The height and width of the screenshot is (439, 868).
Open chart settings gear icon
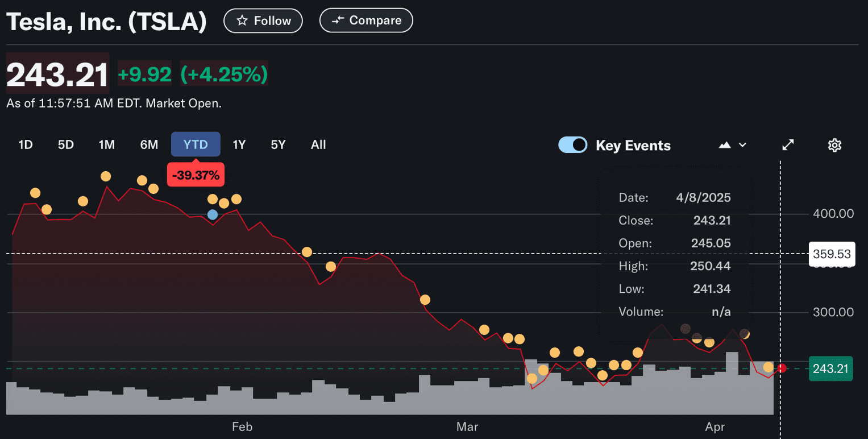point(834,146)
